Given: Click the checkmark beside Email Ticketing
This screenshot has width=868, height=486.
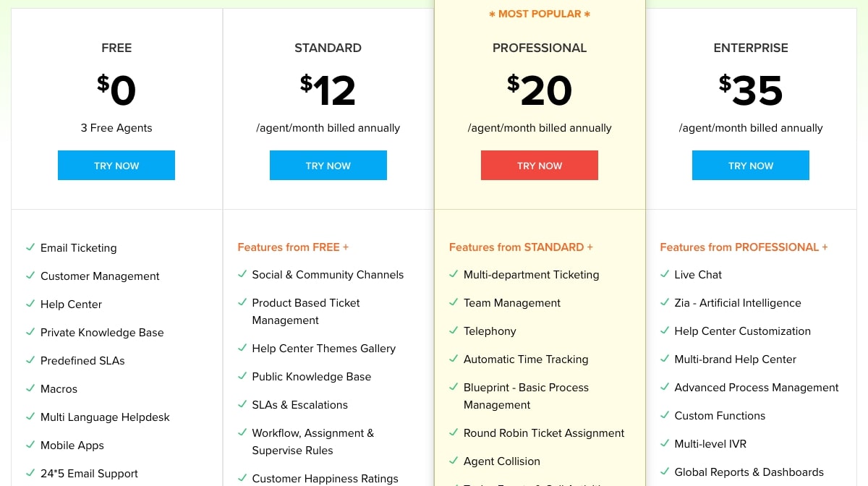Looking at the screenshot, I should (30, 247).
